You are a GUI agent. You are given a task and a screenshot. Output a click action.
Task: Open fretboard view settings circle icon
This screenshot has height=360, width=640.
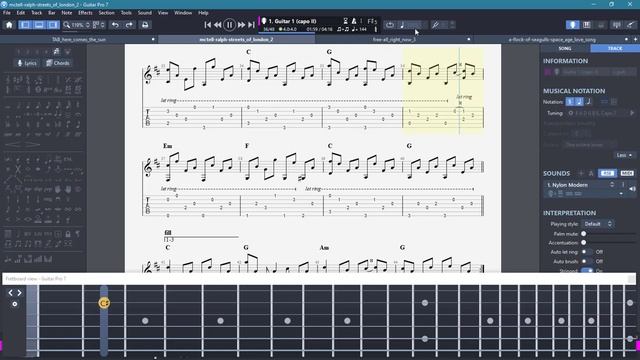tap(15, 304)
